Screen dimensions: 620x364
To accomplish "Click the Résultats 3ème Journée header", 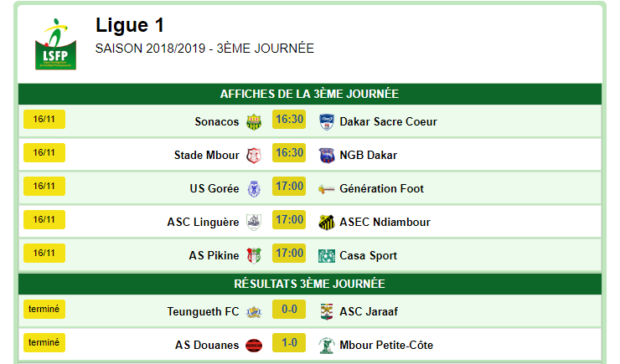I will [310, 284].
